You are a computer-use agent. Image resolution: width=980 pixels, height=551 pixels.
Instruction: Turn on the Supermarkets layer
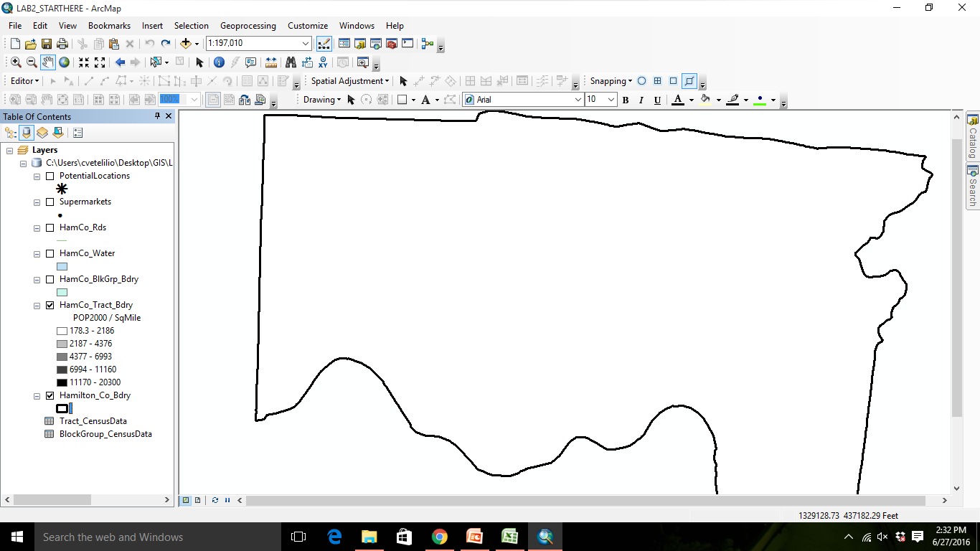(50, 202)
